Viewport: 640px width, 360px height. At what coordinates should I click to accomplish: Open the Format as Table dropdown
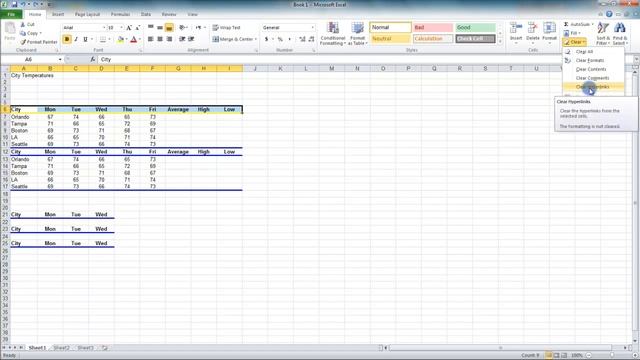pyautogui.click(x=357, y=33)
